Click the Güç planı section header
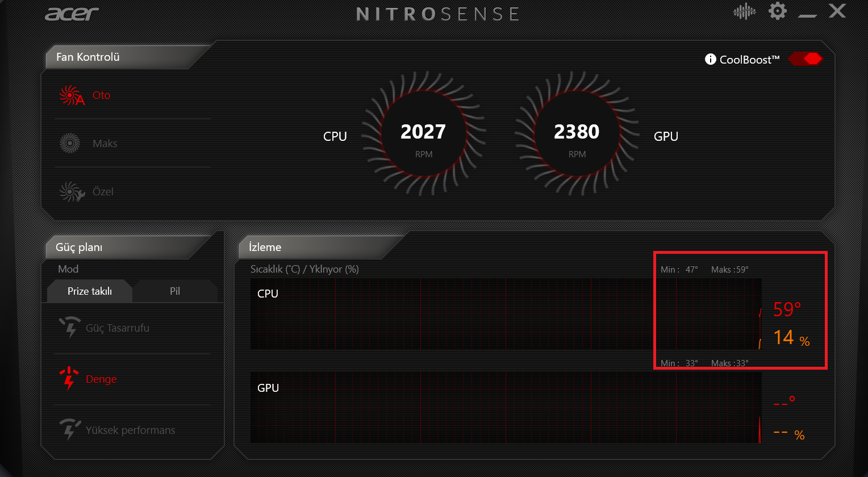The image size is (868, 477). pyautogui.click(x=79, y=248)
